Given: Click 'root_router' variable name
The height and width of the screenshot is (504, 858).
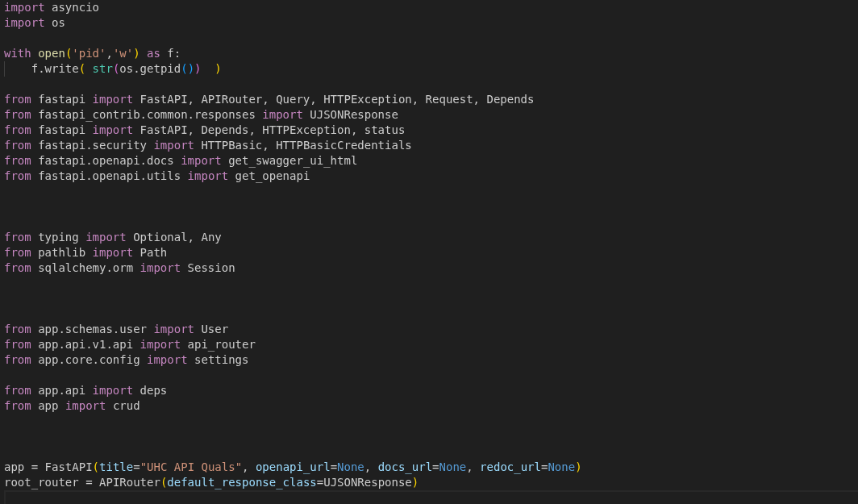Looking at the screenshot, I should coord(42,483).
